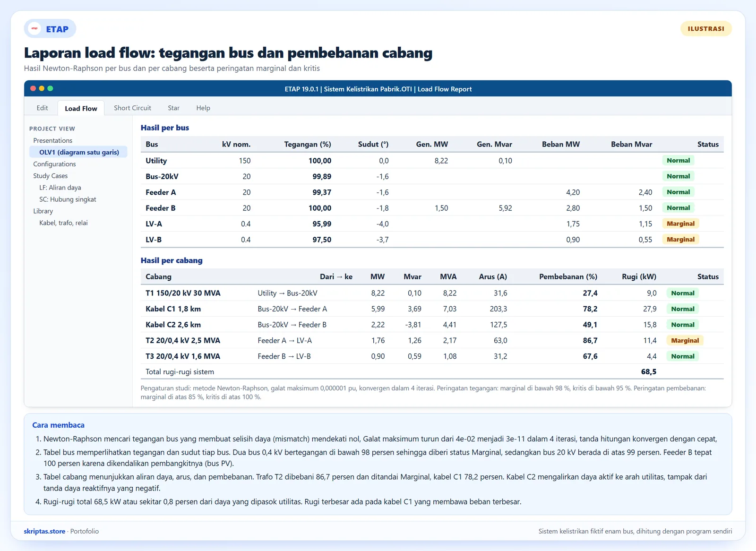Open Configurations in project tree

[54, 164]
